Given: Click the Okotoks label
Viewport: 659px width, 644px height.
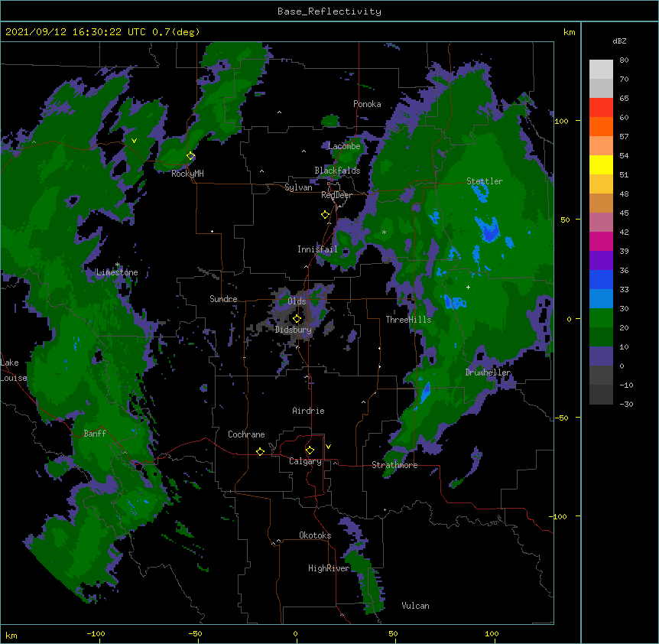Looking at the screenshot, I should 315,535.
